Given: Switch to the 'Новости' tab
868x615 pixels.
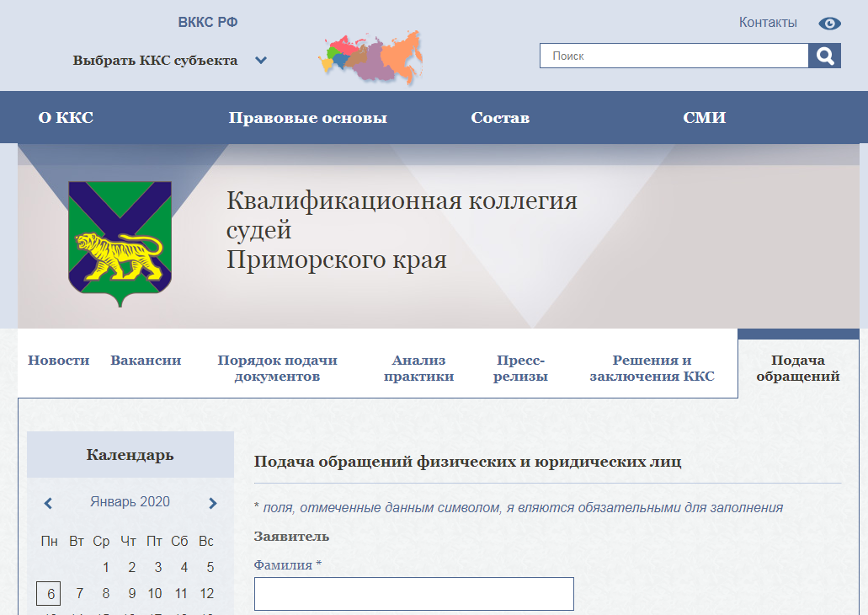Looking at the screenshot, I should (x=59, y=360).
